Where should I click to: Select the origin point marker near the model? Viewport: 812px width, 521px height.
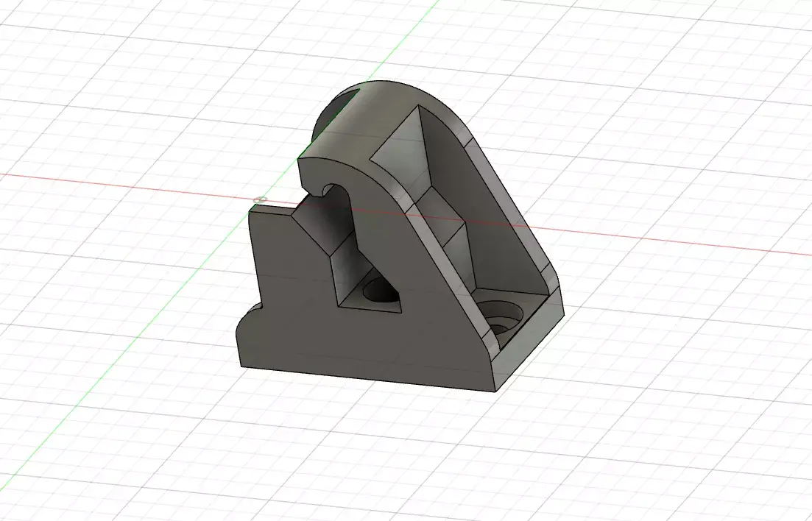click(258, 199)
